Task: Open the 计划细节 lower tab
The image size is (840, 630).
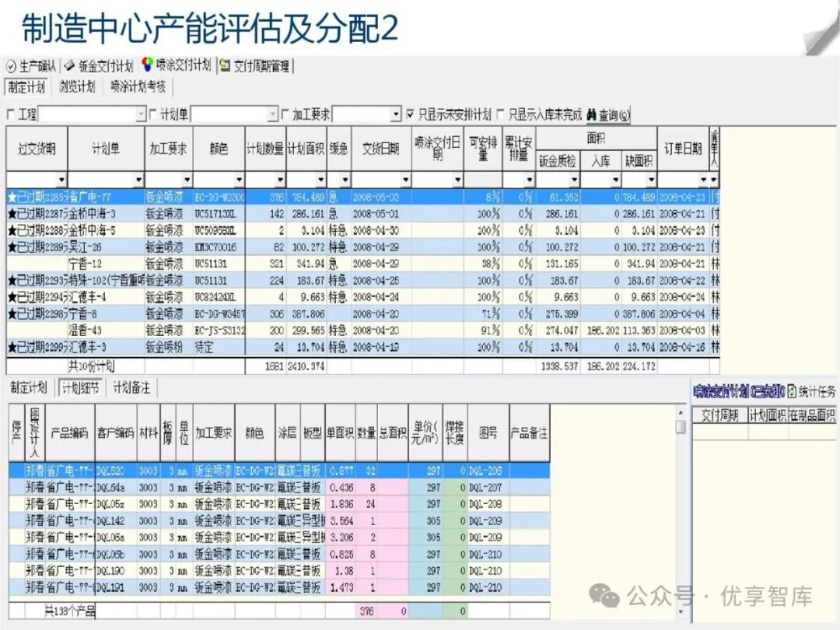Action: [x=80, y=388]
